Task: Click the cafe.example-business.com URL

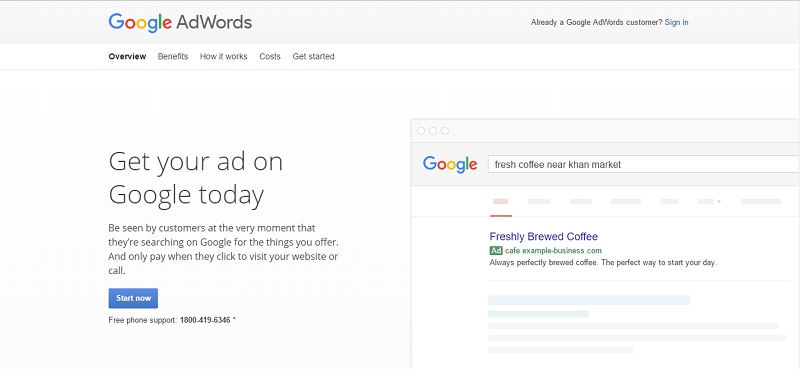Action: (553, 251)
